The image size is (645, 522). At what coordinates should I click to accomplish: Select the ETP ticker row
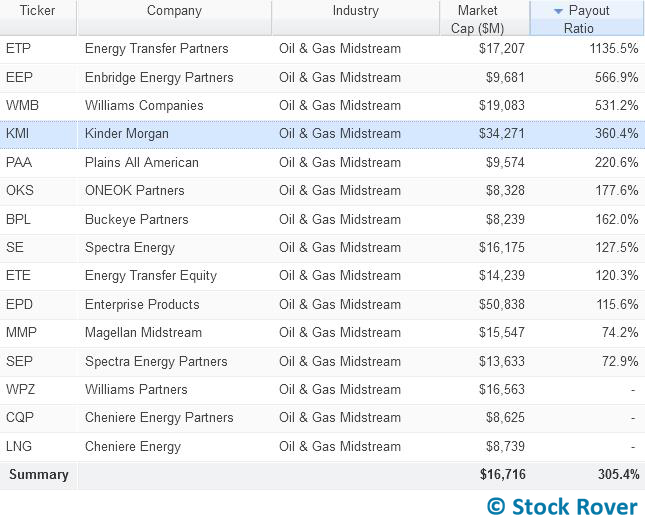(x=322, y=49)
